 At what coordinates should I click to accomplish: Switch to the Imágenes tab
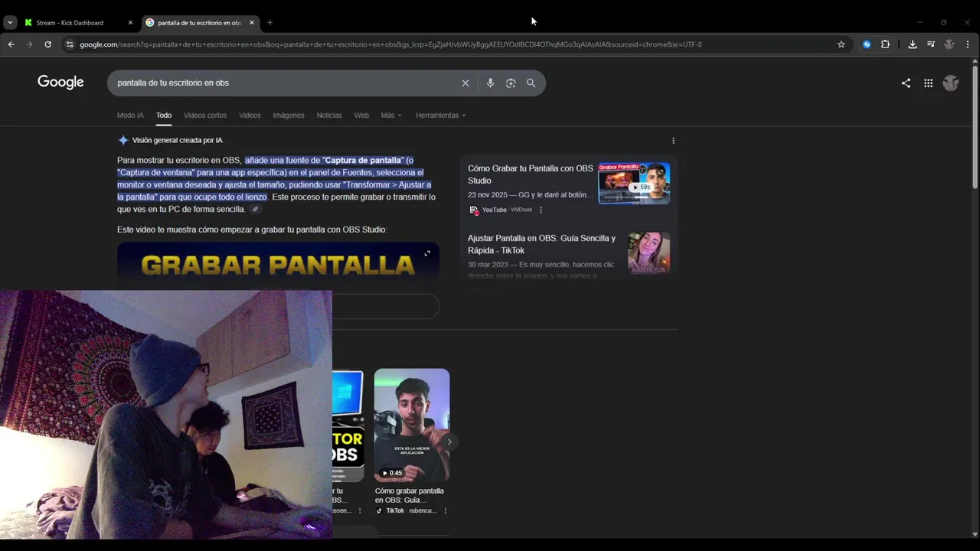(x=289, y=116)
